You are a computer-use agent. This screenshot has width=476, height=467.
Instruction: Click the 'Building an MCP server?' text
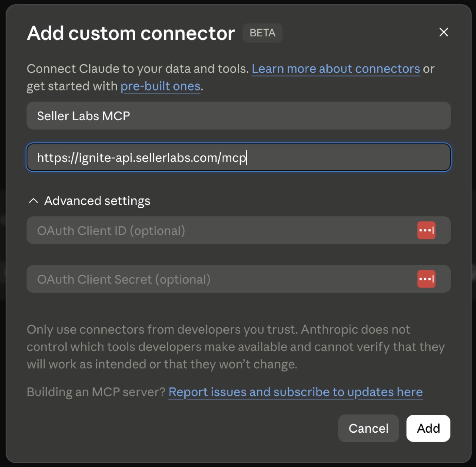[96, 392]
